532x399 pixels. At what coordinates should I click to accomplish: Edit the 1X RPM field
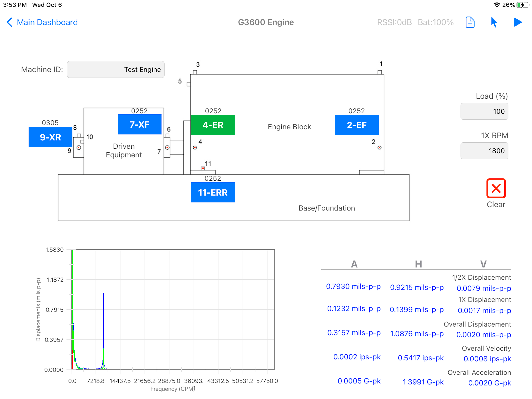(484, 151)
